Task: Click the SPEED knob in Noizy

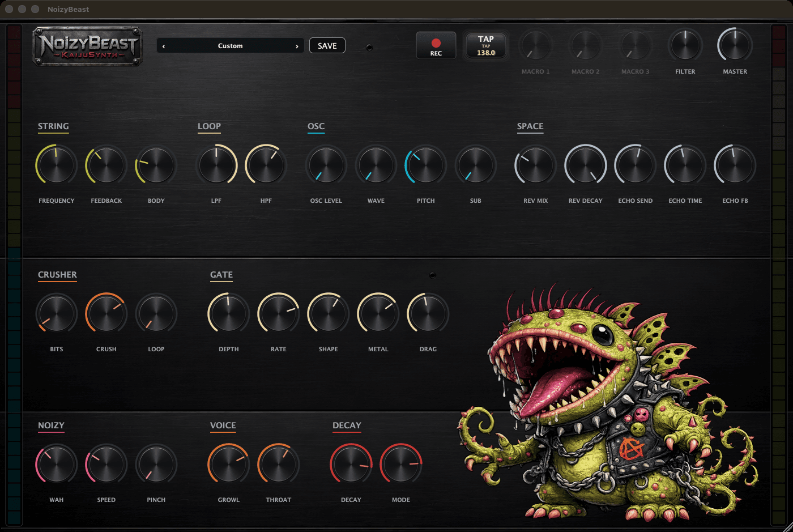Action: point(106,465)
